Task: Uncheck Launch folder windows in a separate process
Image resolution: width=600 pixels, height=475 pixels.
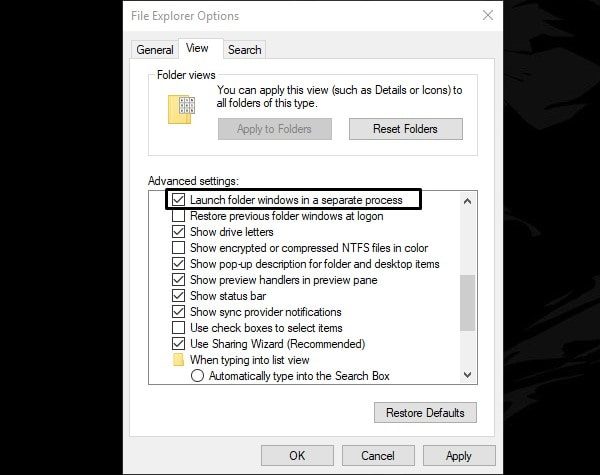Action: [179, 200]
